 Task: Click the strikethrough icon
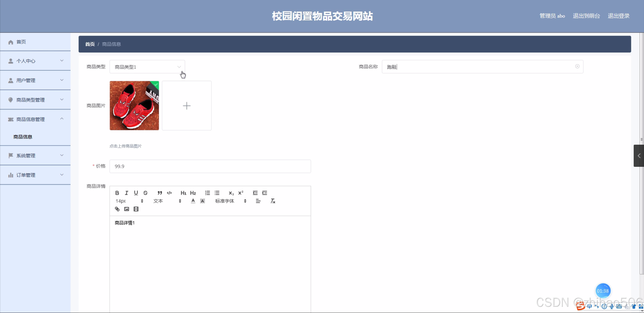pos(145,193)
